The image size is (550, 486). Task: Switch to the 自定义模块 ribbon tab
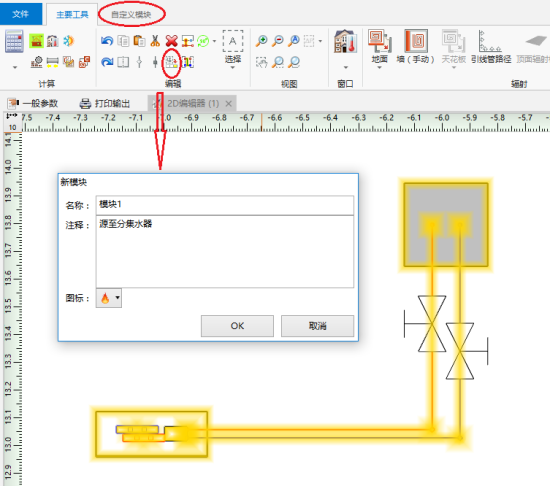coord(131,14)
